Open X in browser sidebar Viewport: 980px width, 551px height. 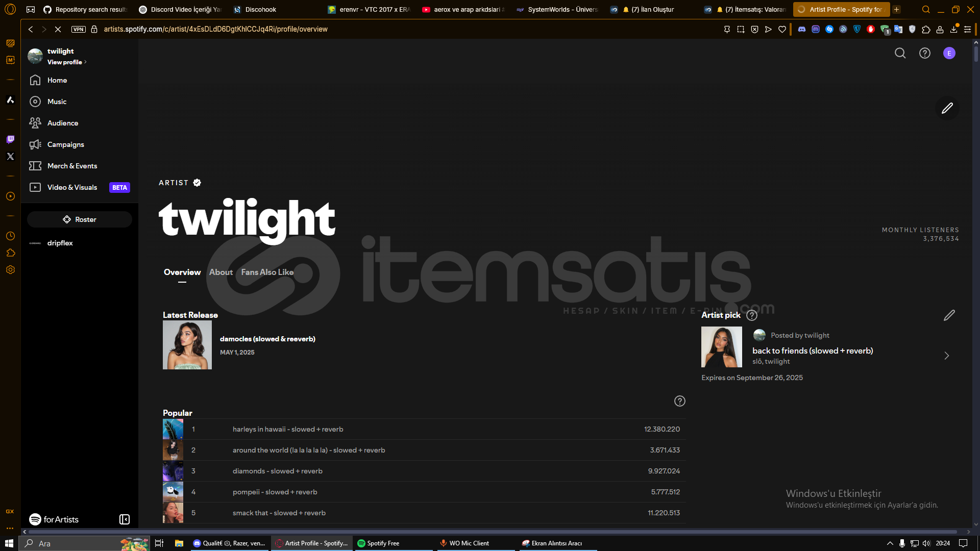10,157
